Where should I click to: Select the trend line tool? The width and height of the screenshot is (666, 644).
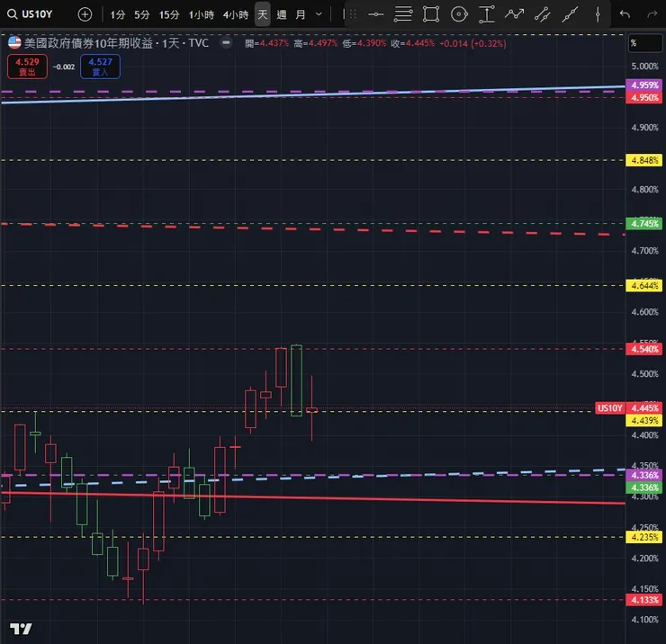[x=570, y=14]
